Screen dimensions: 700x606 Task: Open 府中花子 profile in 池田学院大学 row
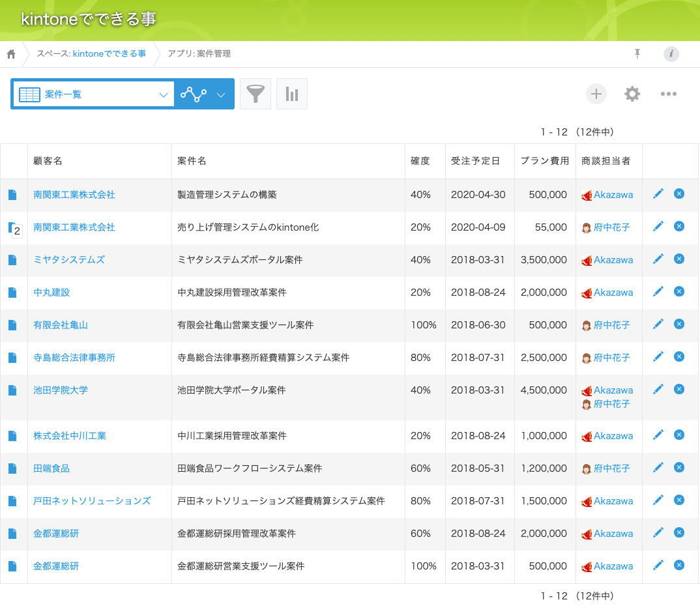pyautogui.click(x=611, y=404)
